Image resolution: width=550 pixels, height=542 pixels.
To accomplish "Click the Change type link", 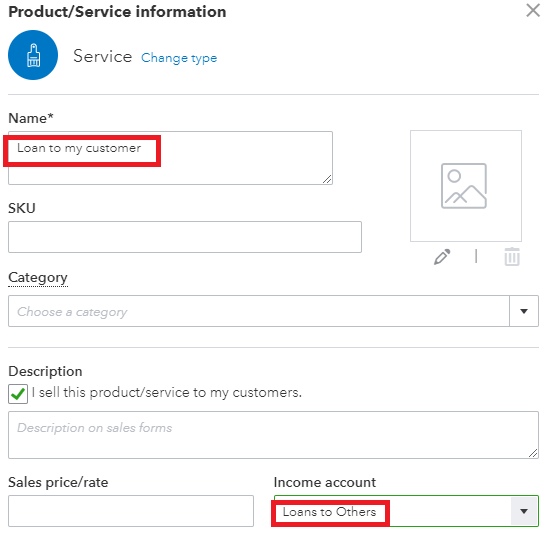I will click(179, 58).
